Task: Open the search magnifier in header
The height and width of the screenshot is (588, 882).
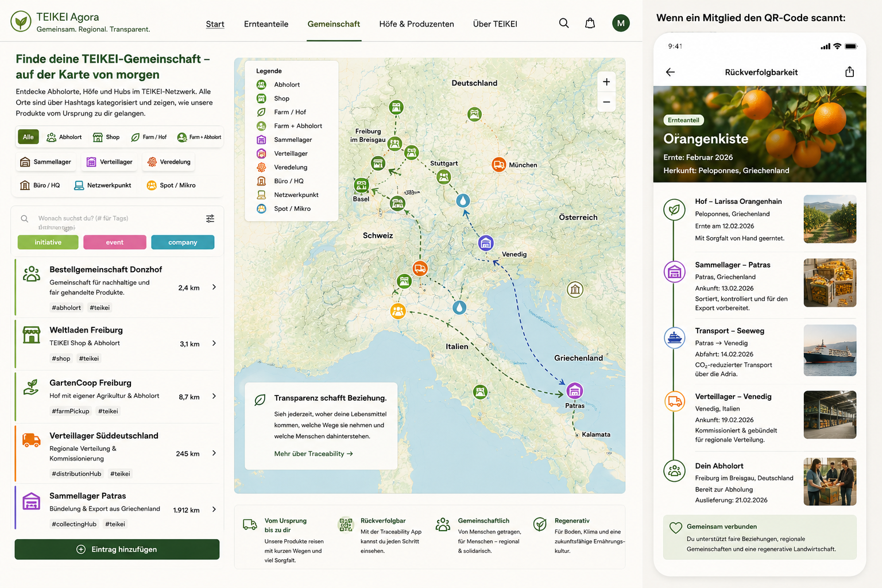Action: coord(564,23)
